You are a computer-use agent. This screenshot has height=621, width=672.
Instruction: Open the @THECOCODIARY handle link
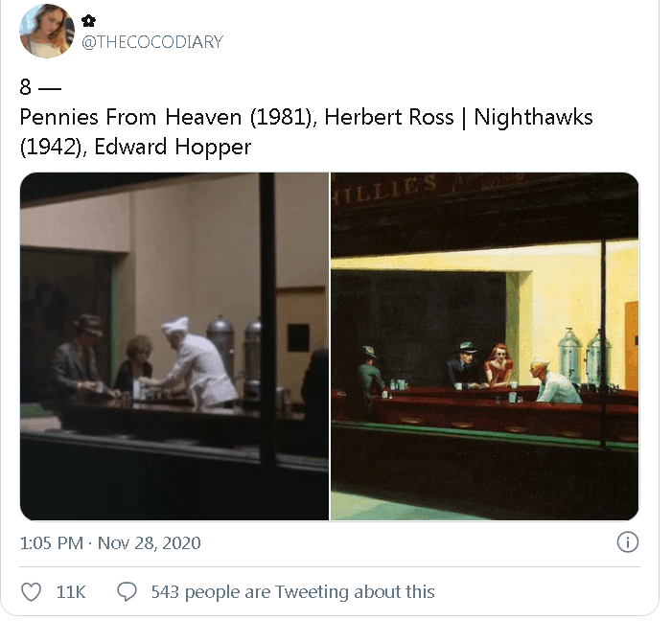tap(152, 42)
